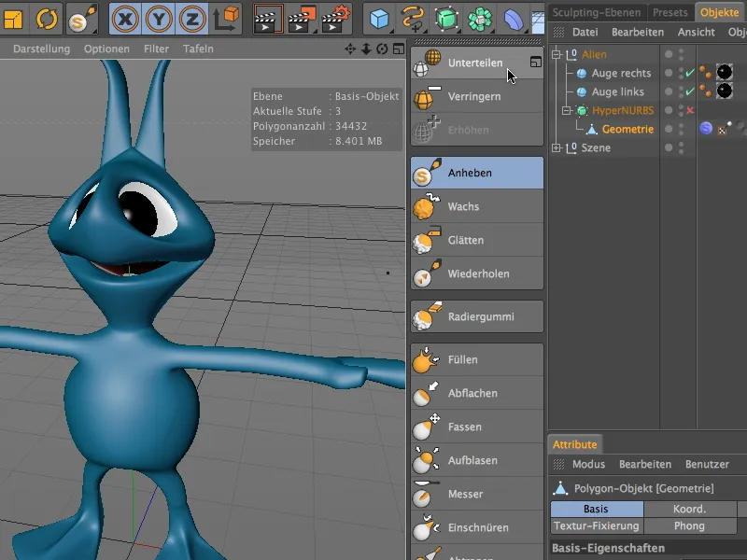Open the Tafeln viewport menu

(x=198, y=49)
